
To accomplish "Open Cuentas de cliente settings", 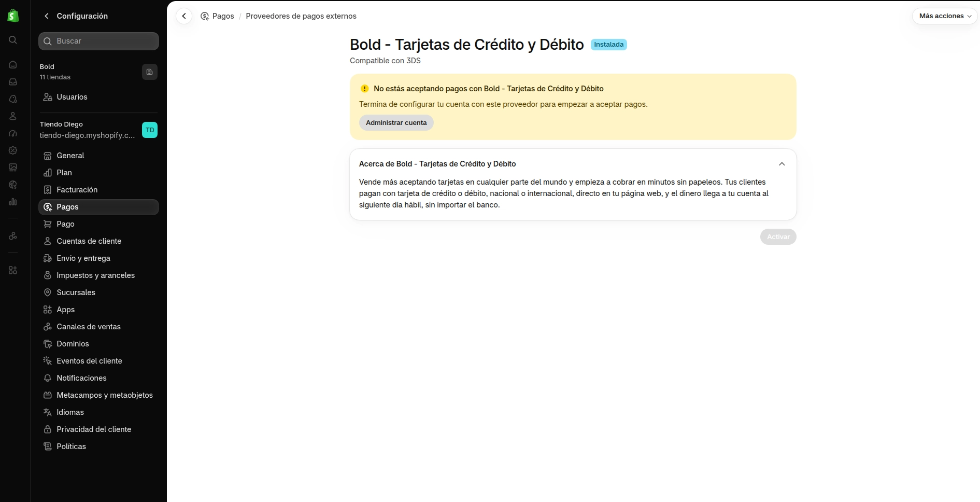I will click(98, 241).
